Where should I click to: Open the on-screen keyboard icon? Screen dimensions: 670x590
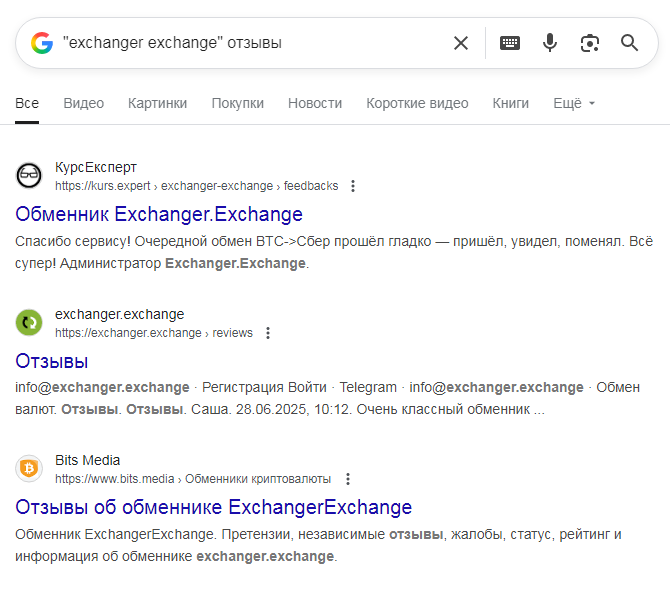(x=510, y=43)
